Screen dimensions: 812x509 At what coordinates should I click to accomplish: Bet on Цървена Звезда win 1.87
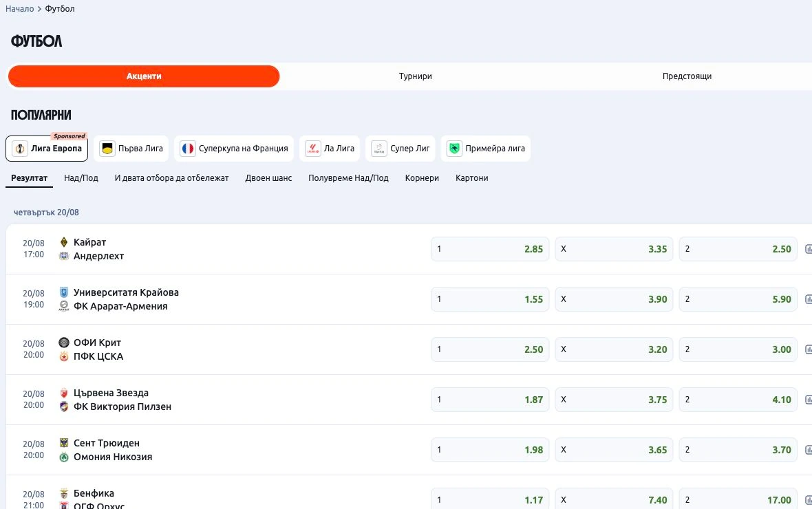pyautogui.click(x=490, y=400)
